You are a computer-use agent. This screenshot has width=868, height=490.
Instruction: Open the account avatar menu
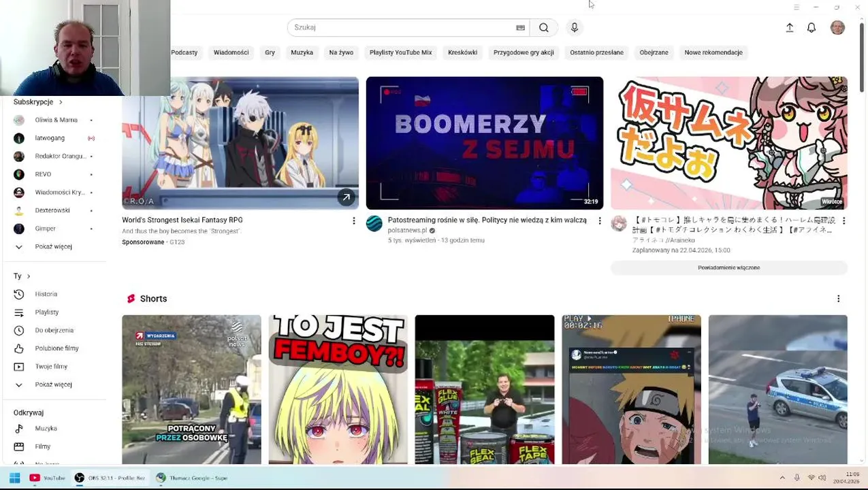click(x=837, y=28)
